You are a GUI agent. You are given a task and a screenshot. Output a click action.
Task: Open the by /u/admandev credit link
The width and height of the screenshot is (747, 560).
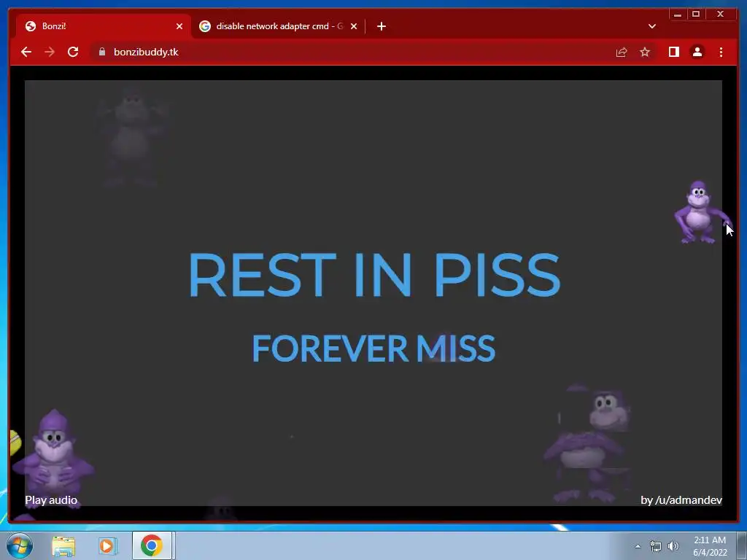point(681,500)
